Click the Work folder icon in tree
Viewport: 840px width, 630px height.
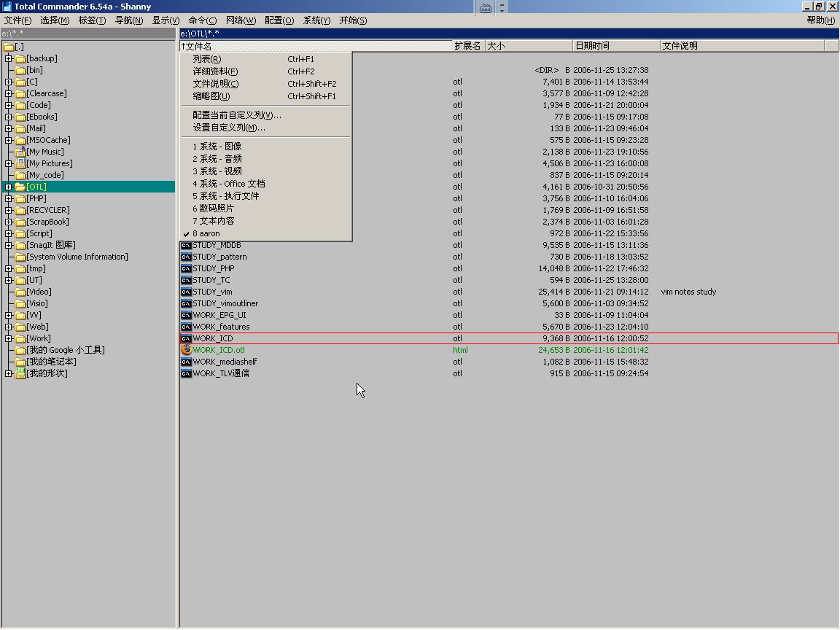pyautogui.click(x=20, y=338)
